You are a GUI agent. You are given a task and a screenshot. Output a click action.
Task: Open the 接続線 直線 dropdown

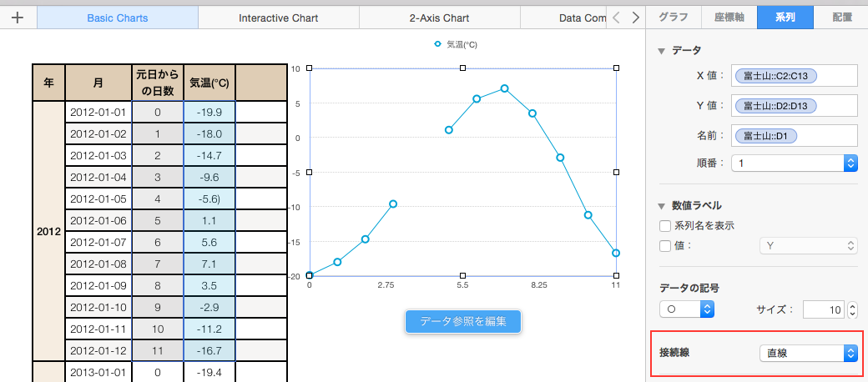[850, 353]
